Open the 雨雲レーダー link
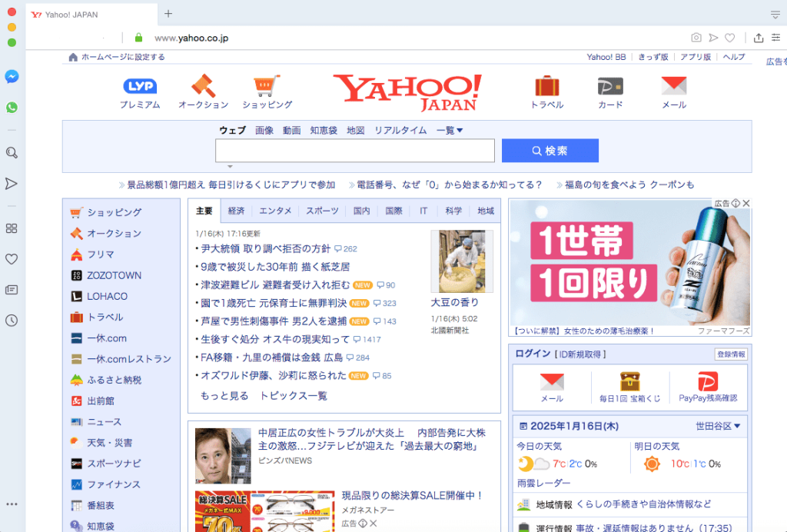The height and width of the screenshot is (532, 787). (x=543, y=483)
